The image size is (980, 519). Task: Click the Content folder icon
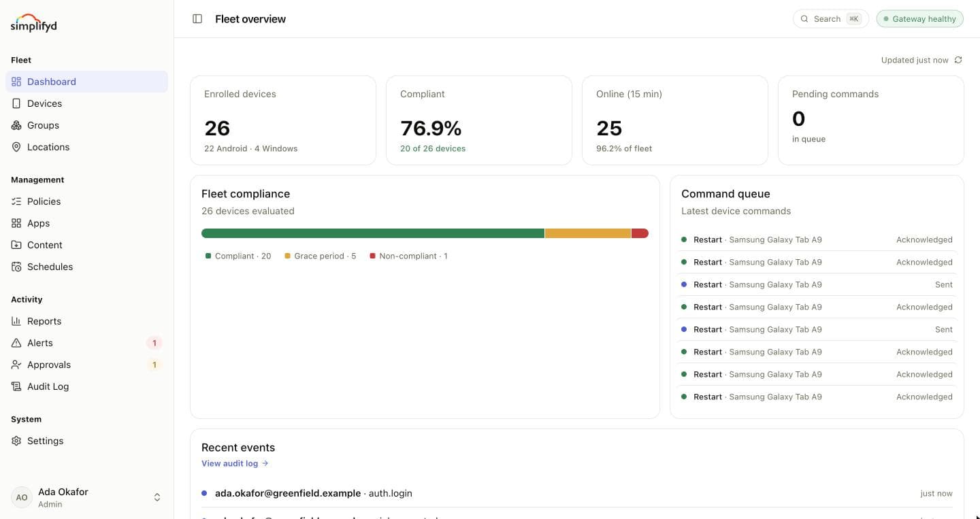pyautogui.click(x=16, y=245)
